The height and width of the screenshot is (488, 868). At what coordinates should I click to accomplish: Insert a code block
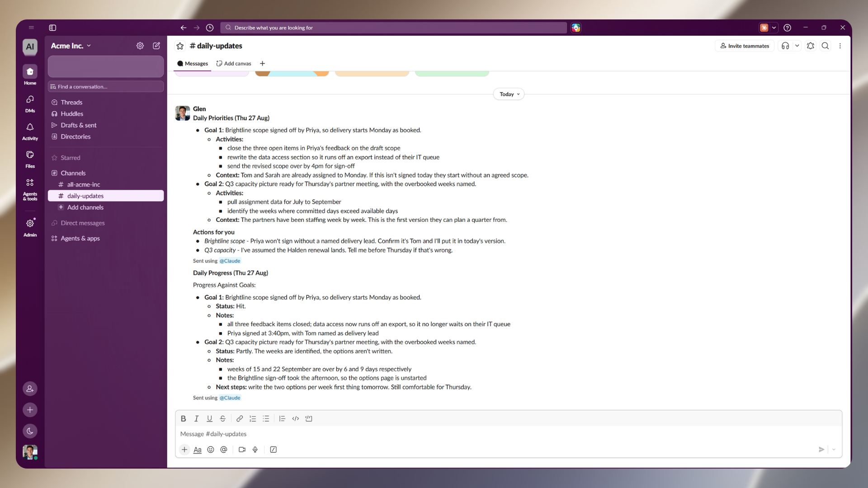coord(309,418)
